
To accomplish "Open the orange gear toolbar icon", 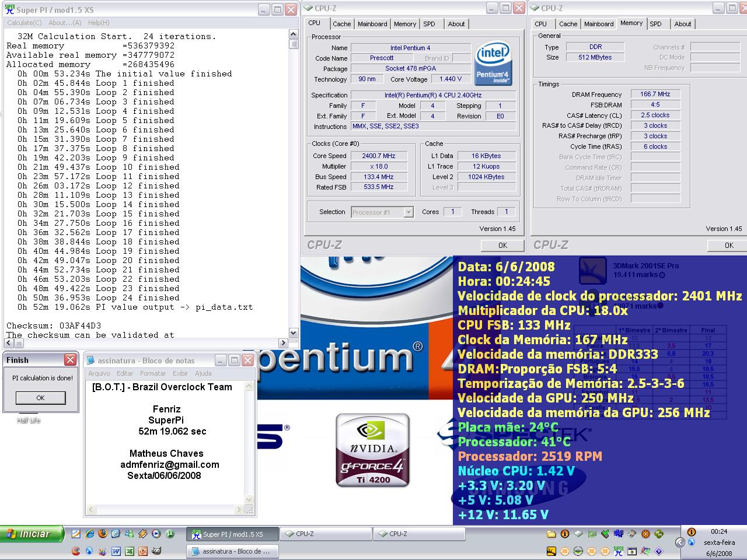I will (x=645, y=534).
